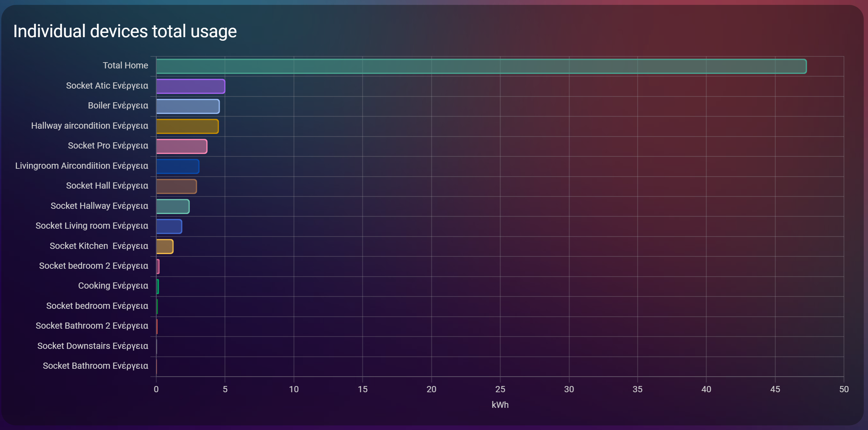Click the teal Socket Hallway bar

click(173, 207)
